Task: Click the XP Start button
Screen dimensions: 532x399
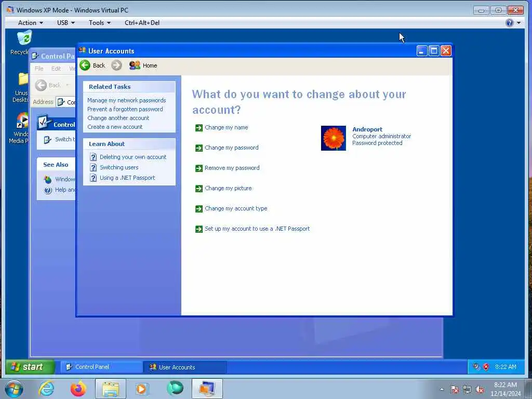Action: (x=30, y=367)
